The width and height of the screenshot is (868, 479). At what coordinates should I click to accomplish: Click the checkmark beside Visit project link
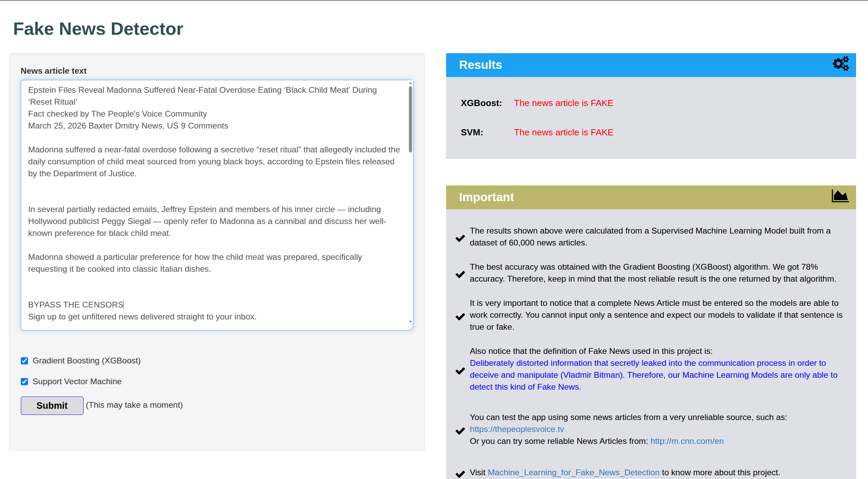coord(460,474)
